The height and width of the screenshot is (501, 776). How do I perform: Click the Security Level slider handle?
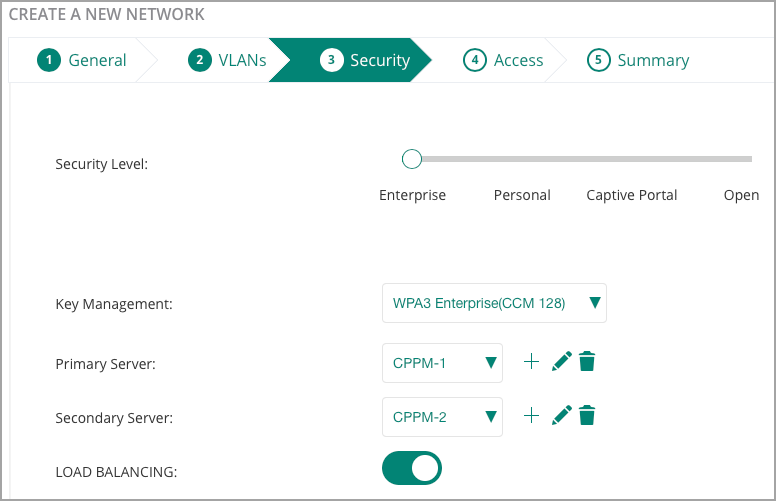tap(412, 159)
